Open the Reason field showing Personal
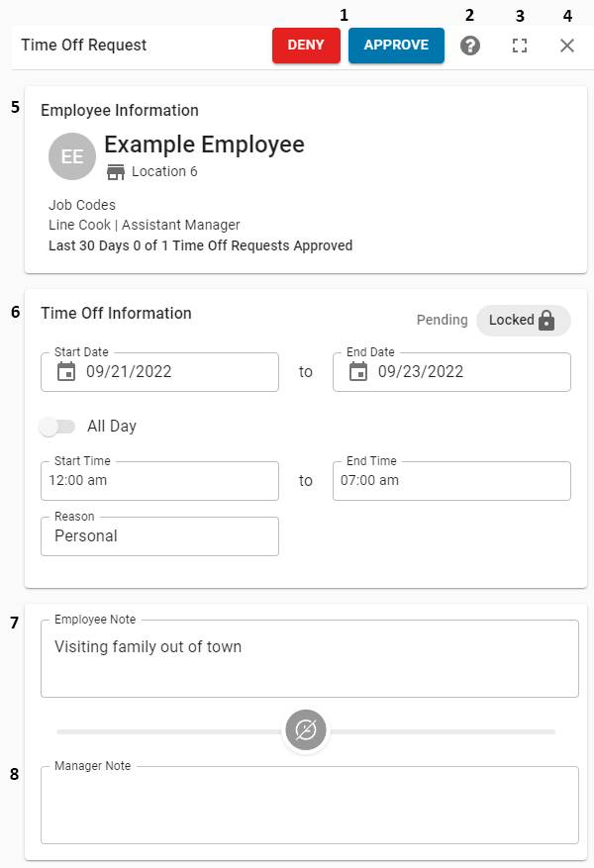 pyautogui.click(x=158, y=536)
